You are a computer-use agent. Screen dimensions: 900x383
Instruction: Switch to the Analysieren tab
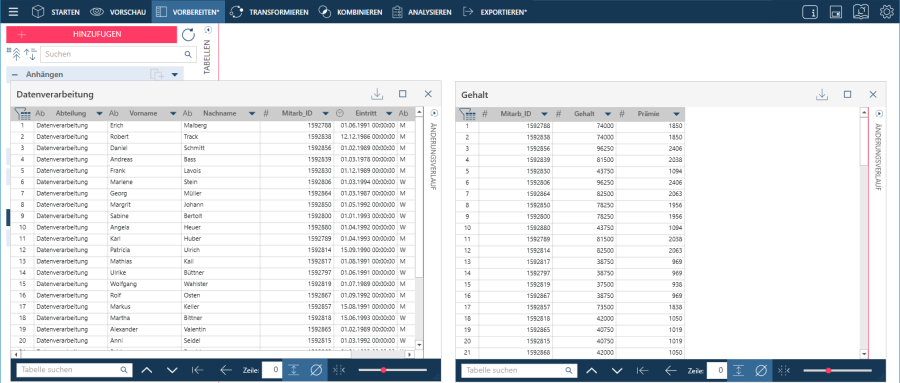click(422, 11)
